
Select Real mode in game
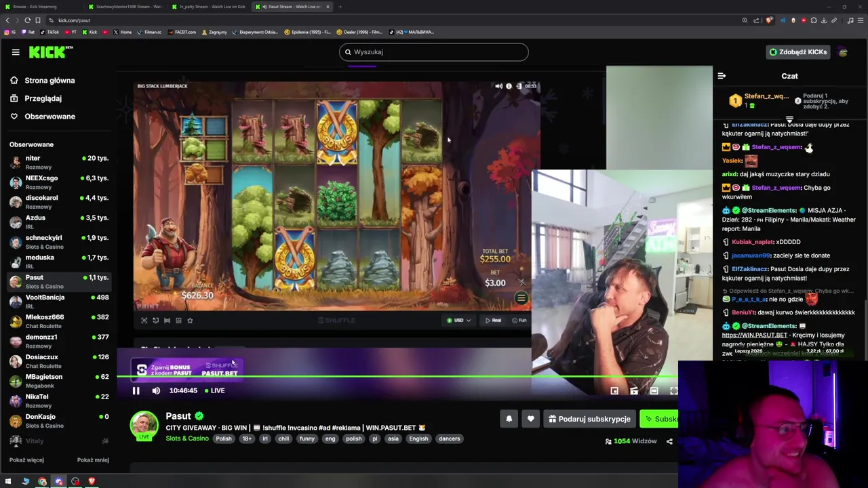click(x=494, y=321)
